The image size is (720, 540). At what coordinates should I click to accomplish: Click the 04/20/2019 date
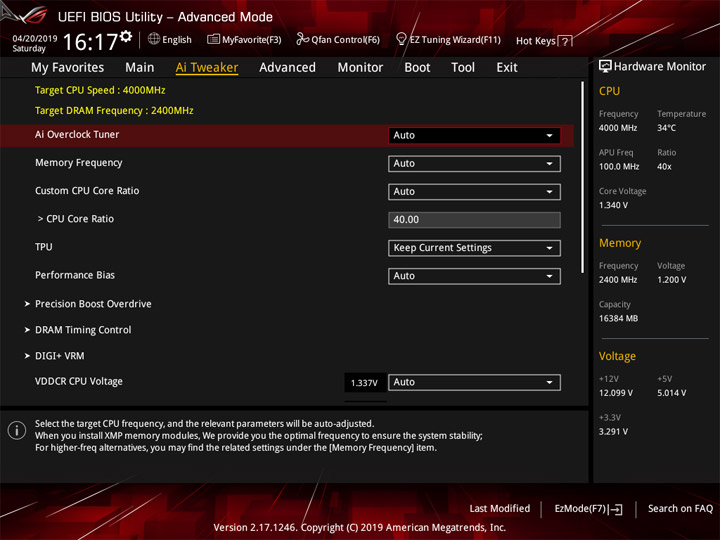click(x=34, y=39)
